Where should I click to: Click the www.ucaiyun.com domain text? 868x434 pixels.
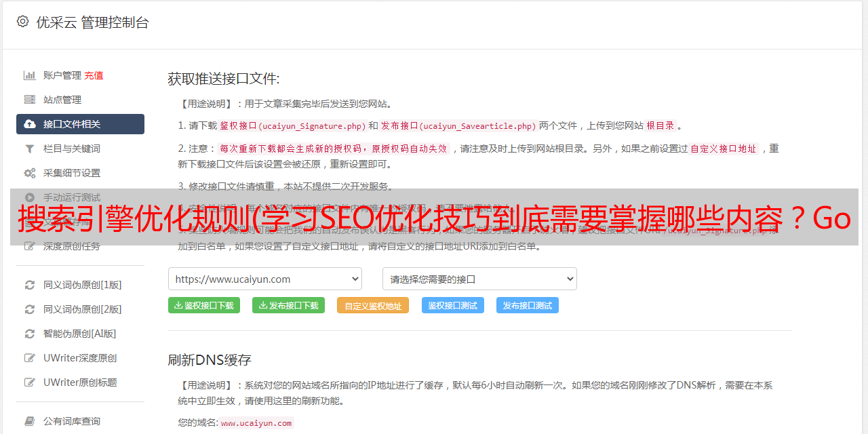coord(256,423)
